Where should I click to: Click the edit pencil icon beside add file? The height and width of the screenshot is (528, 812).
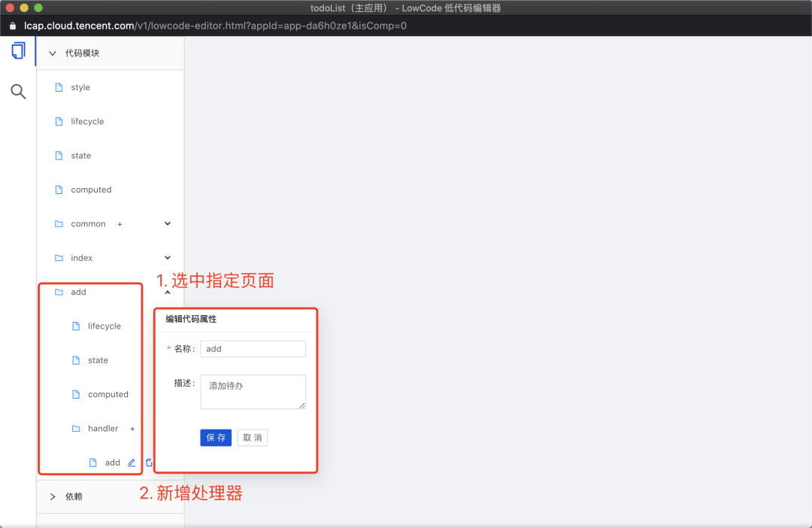pos(132,463)
